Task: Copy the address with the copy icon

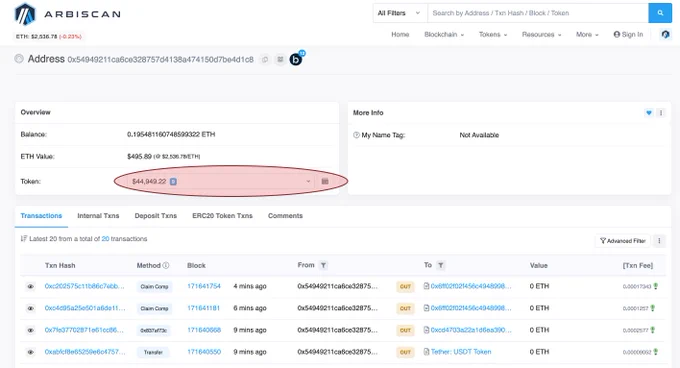Action: (265, 59)
